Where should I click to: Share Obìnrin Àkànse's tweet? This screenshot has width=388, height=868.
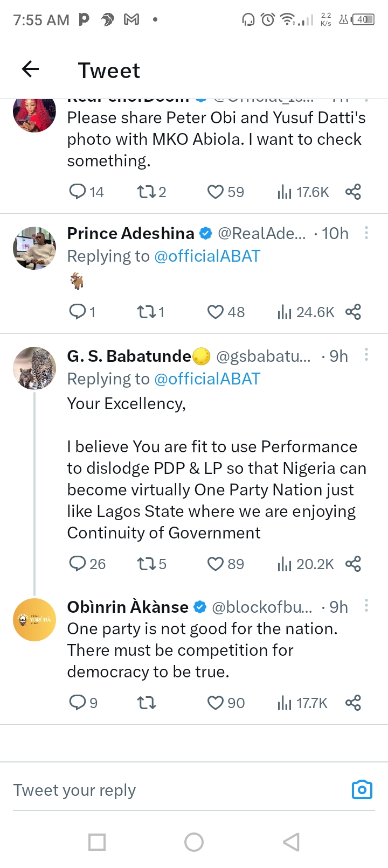click(x=353, y=703)
